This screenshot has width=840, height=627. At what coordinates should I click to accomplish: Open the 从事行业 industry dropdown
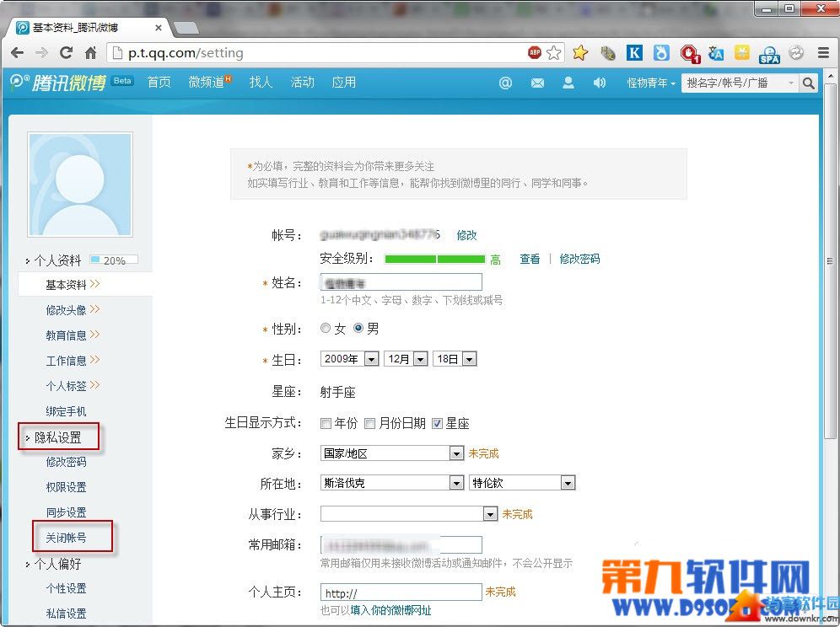pyautogui.click(x=409, y=514)
